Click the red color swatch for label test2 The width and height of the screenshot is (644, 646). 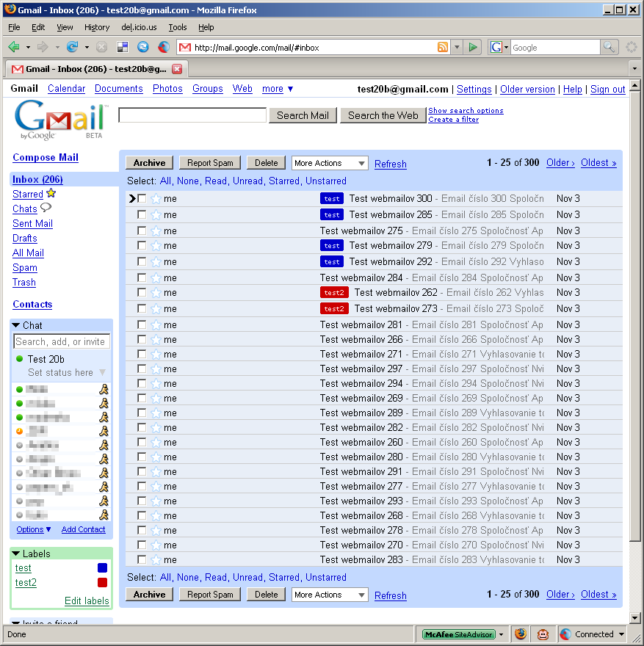(103, 582)
